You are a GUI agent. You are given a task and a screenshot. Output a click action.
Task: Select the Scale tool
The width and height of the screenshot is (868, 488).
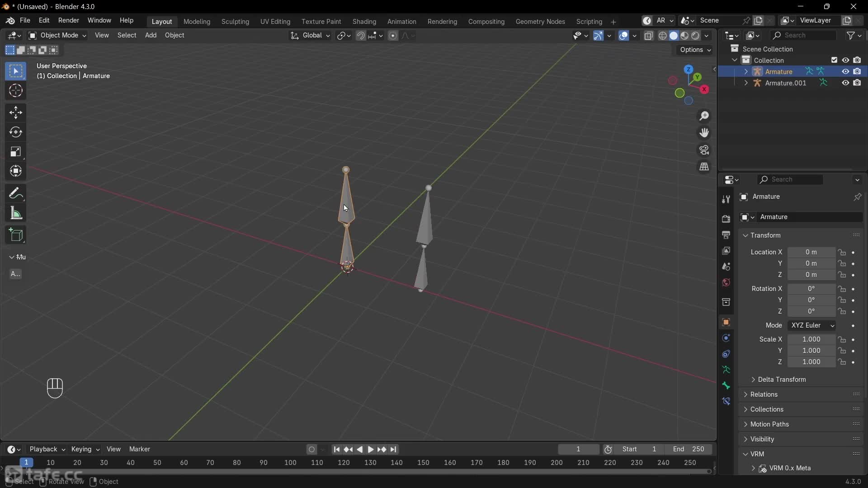coord(16,152)
